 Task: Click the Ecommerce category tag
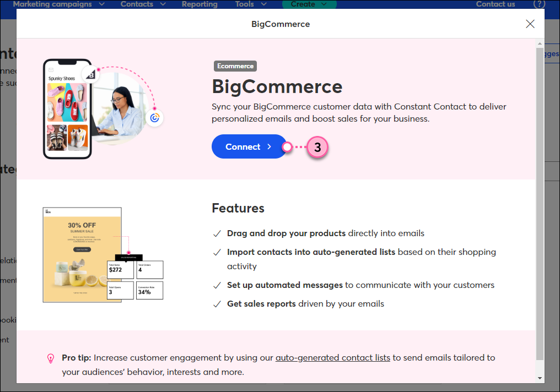tap(235, 66)
